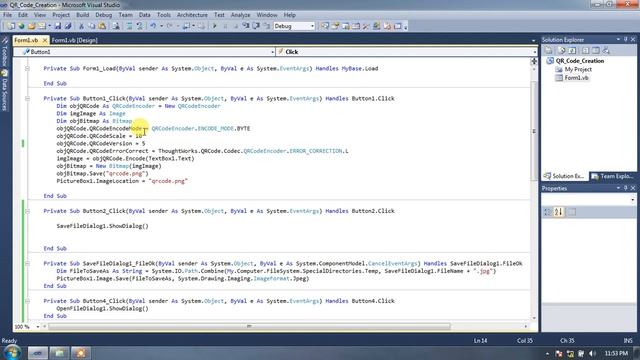This screenshot has height=360, width=640.
Task: Comment out the selected lines icon
Action: (129, 26)
